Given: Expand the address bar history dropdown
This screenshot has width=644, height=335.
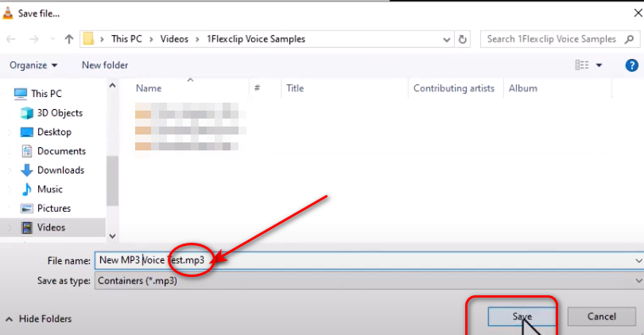Looking at the screenshot, I should tap(447, 40).
